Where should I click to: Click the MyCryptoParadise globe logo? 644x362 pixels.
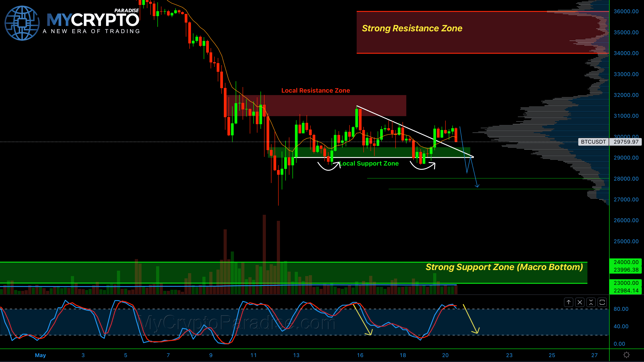click(22, 23)
